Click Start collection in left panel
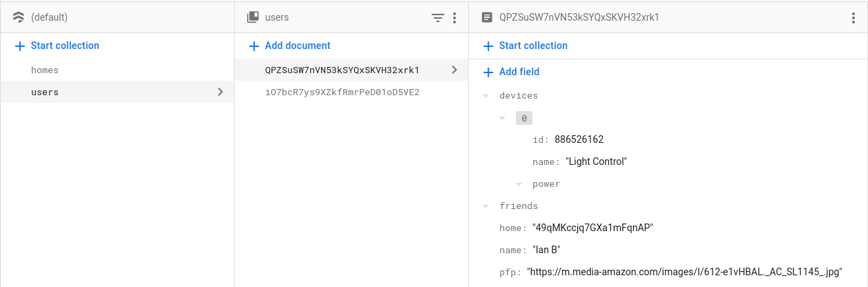 coord(65,46)
